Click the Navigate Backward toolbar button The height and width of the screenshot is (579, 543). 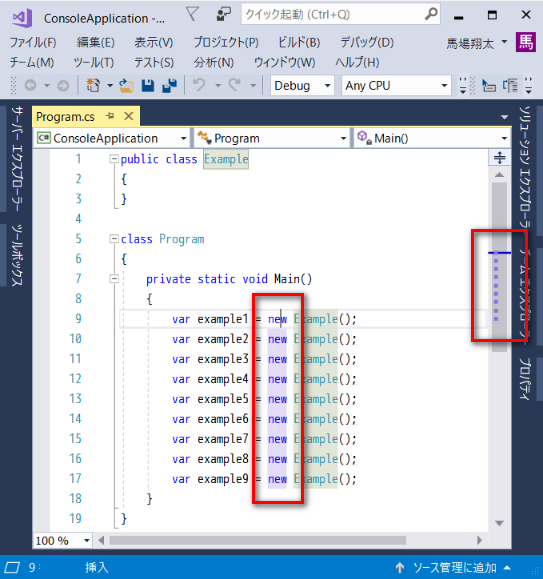(31, 86)
